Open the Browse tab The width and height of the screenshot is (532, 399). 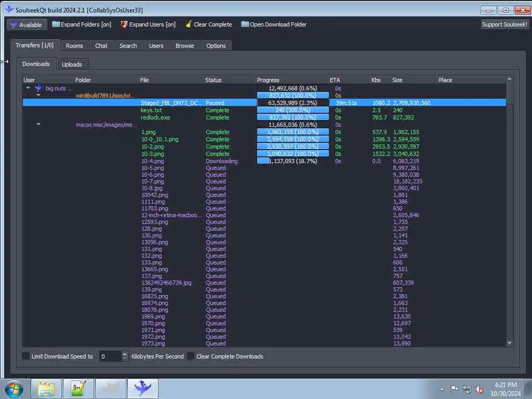click(x=184, y=46)
